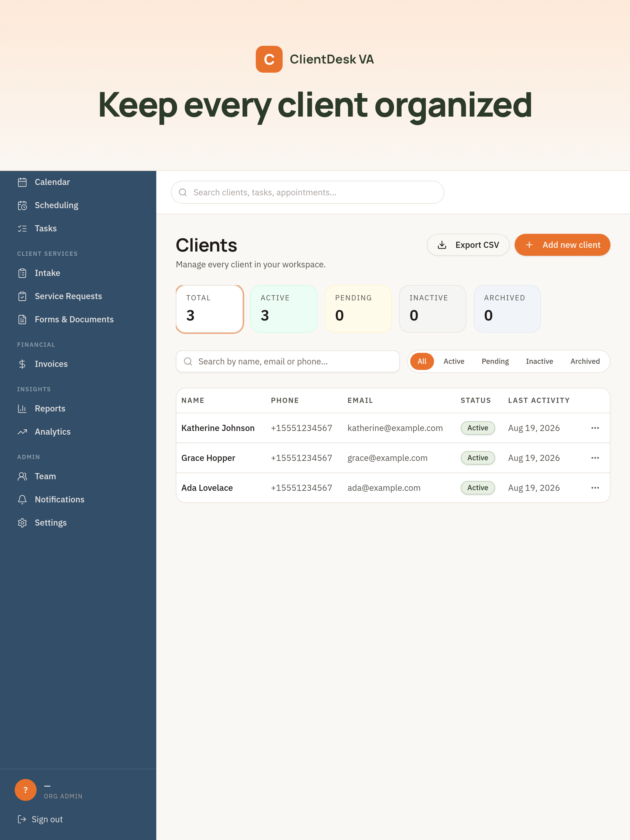Screen dimensions: 630x840
Task: Click the Add new client button
Action: [562, 245]
